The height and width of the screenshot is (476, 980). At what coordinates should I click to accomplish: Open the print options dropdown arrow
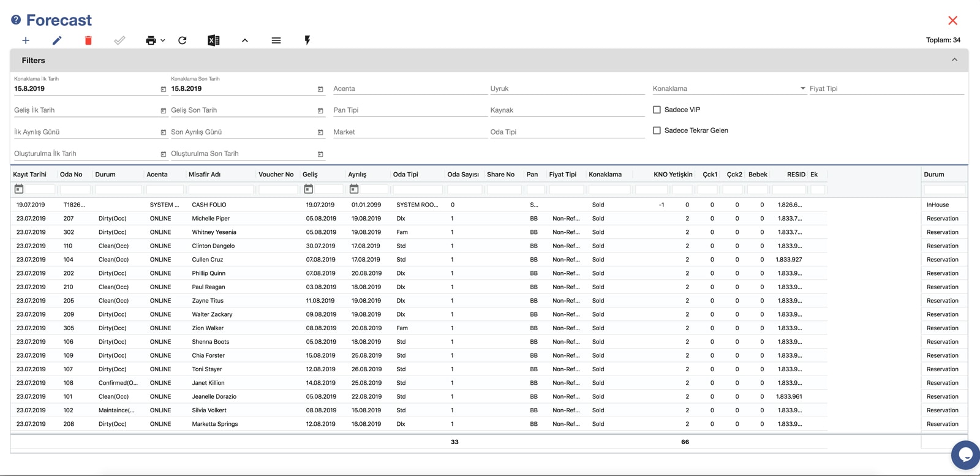(163, 40)
